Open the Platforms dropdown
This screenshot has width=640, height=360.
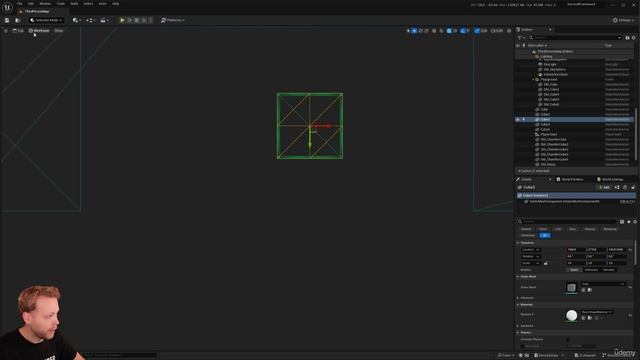[x=173, y=20]
